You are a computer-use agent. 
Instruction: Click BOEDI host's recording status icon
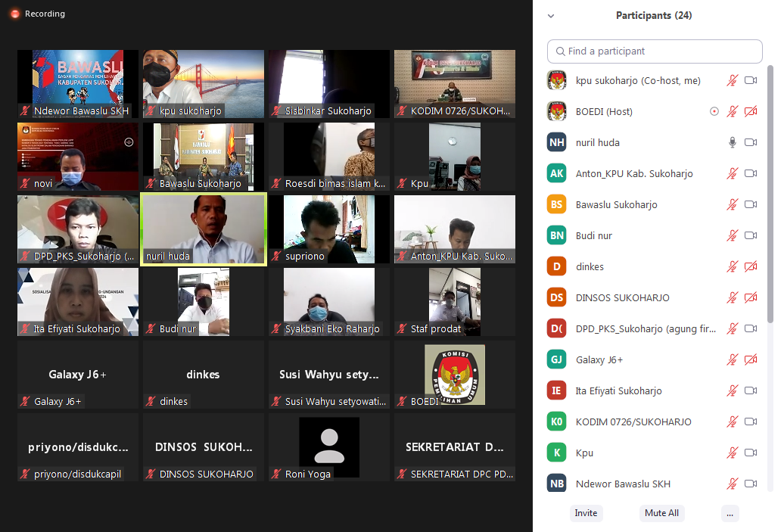714,111
